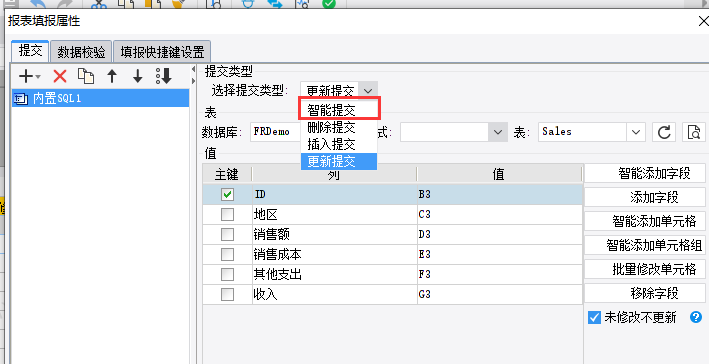The image size is (709, 364).
Task: Select the F3 value cell
Action: pos(500,274)
